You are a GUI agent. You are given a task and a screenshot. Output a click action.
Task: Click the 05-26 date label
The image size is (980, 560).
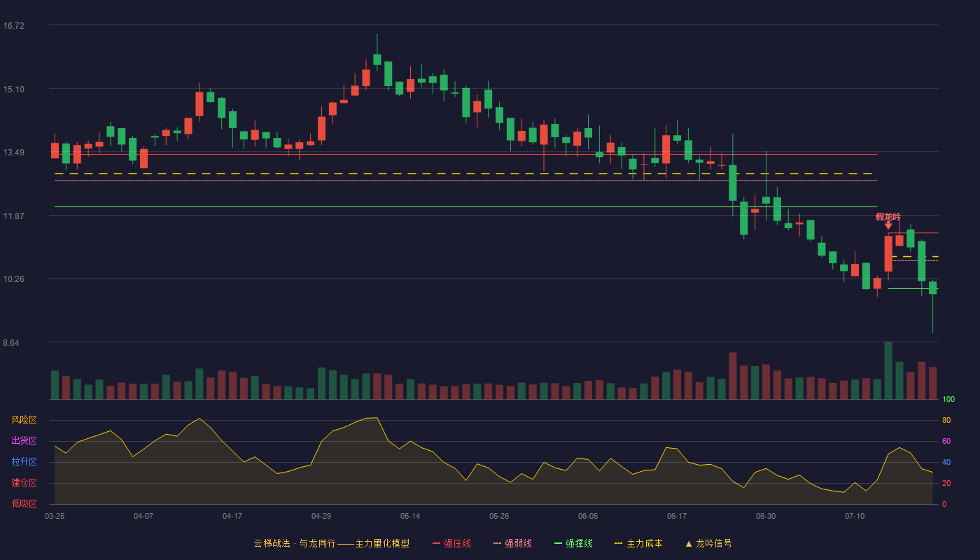[499, 516]
